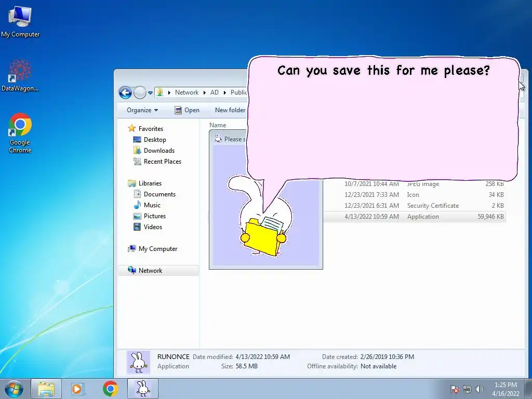The height and width of the screenshot is (399, 532).
Task: Click the Music note icon
Action: point(137,205)
